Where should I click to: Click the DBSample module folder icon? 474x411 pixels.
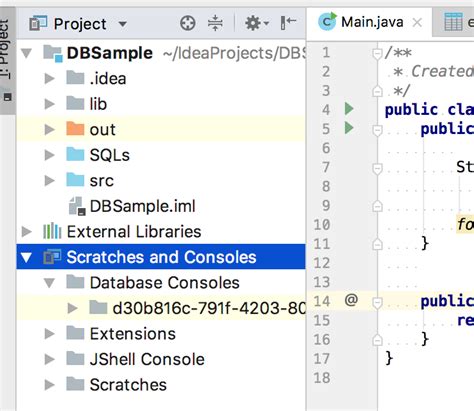coord(53,53)
